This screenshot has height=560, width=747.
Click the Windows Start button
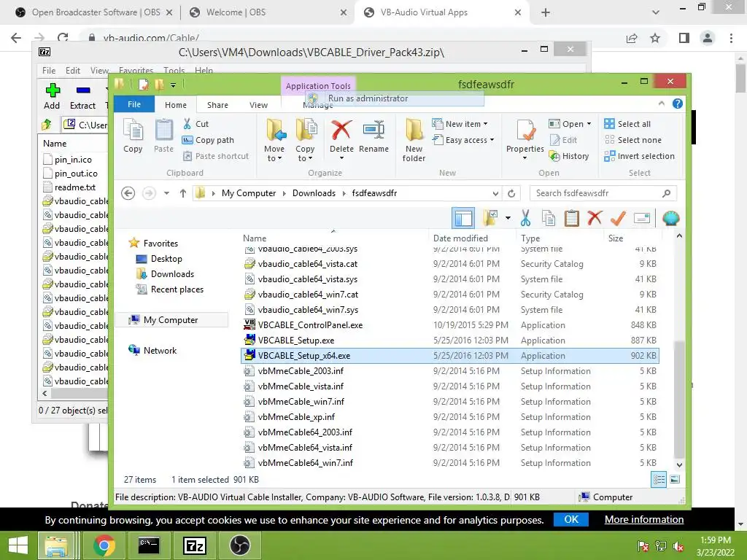click(x=18, y=545)
